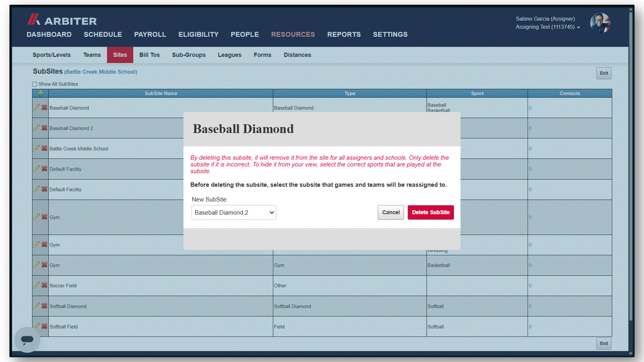Click the Contacts column header
Screen dimensions: 644x362
570,94
